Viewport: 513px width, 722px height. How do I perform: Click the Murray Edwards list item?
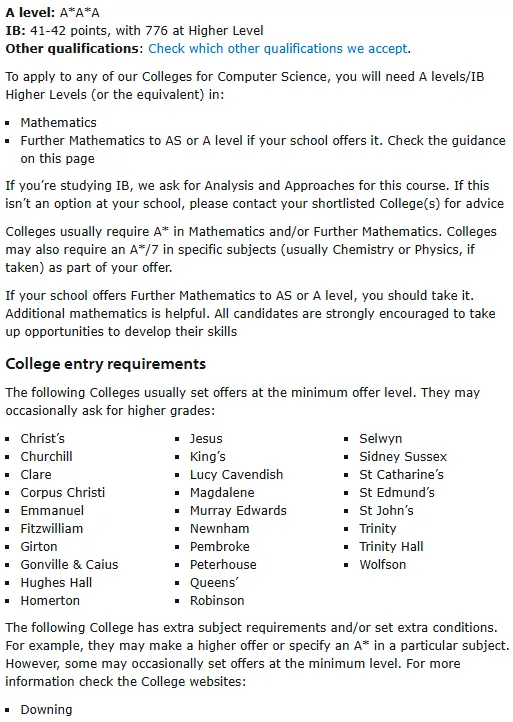pos(238,510)
